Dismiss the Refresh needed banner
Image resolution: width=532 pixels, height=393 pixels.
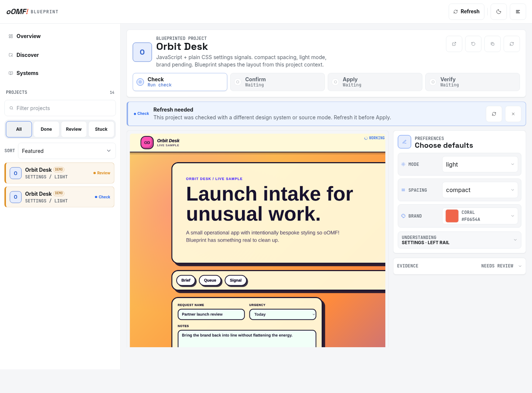513,114
